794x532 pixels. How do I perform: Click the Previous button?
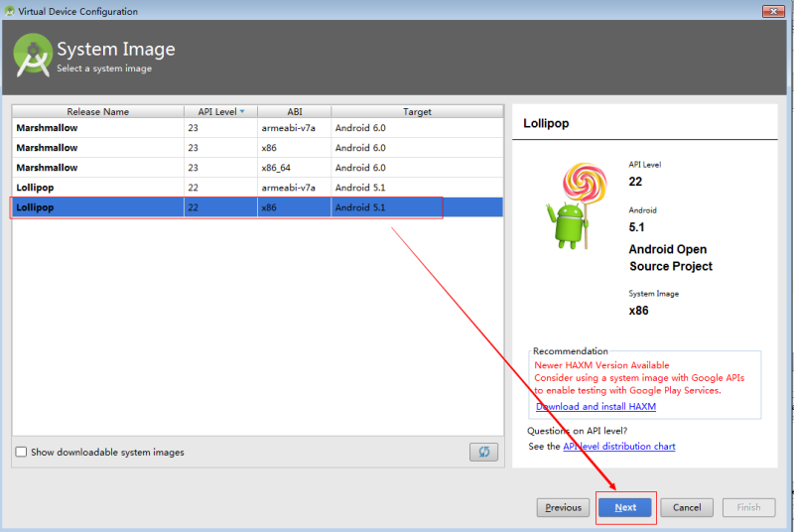(563, 507)
